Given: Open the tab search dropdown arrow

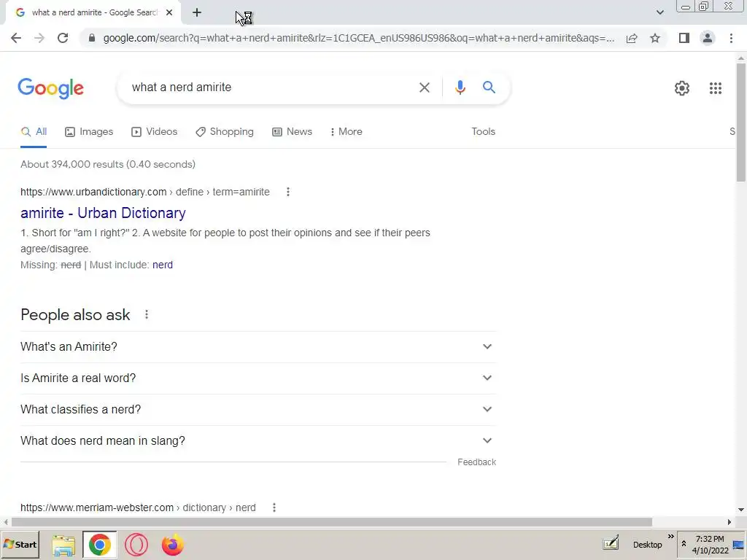Looking at the screenshot, I should coord(659,12).
